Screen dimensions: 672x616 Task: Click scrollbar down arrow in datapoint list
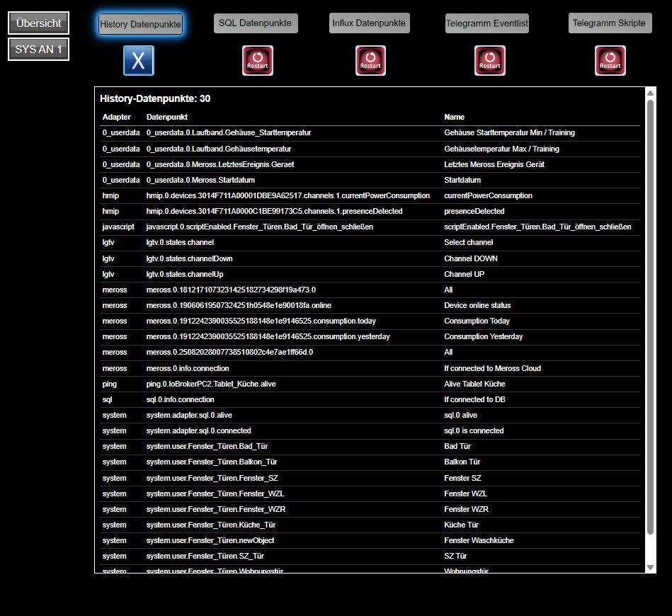pos(650,567)
